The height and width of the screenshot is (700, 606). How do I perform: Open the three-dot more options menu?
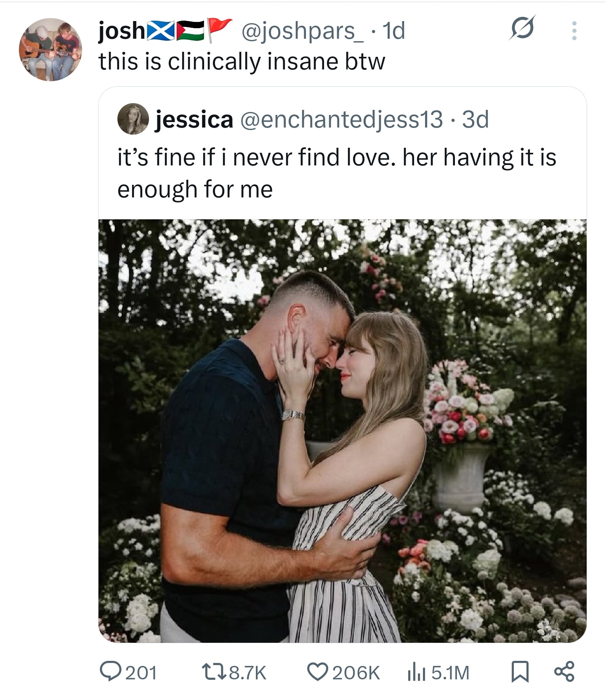point(574,31)
